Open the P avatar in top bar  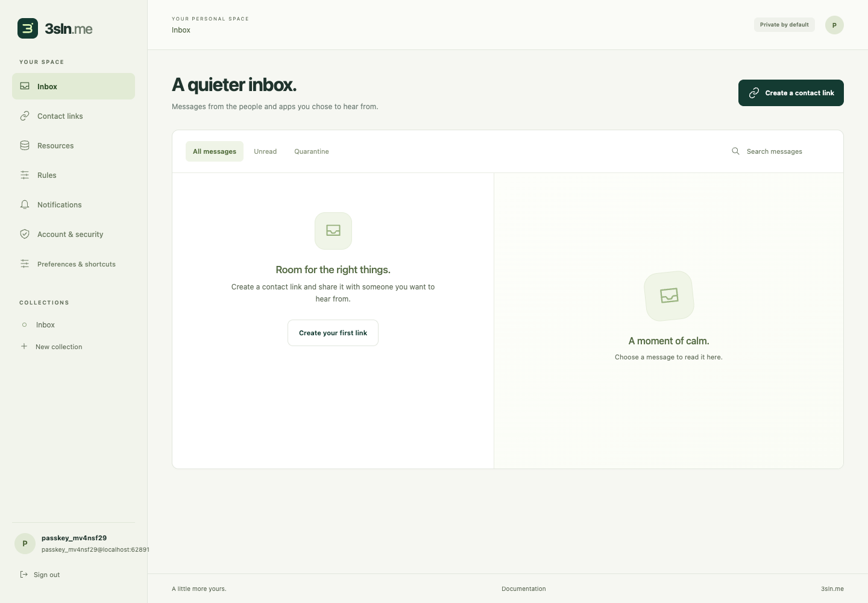[x=834, y=25]
